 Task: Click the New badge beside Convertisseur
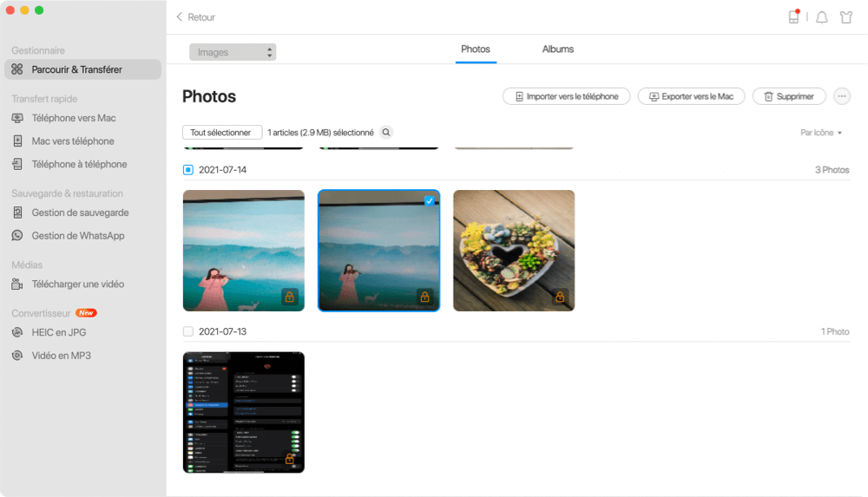tap(86, 313)
